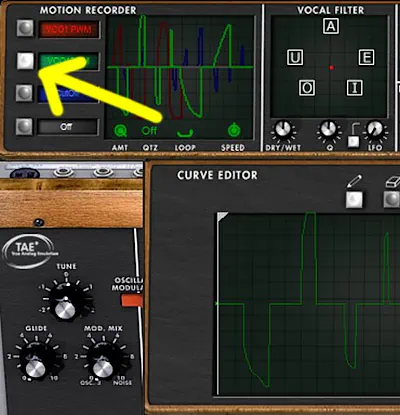Image resolution: width=400 pixels, height=415 pixels.
Task: Activate the slot button beside the blue Cutoff label
Action: pyautogui.click(x=24, y=93)
